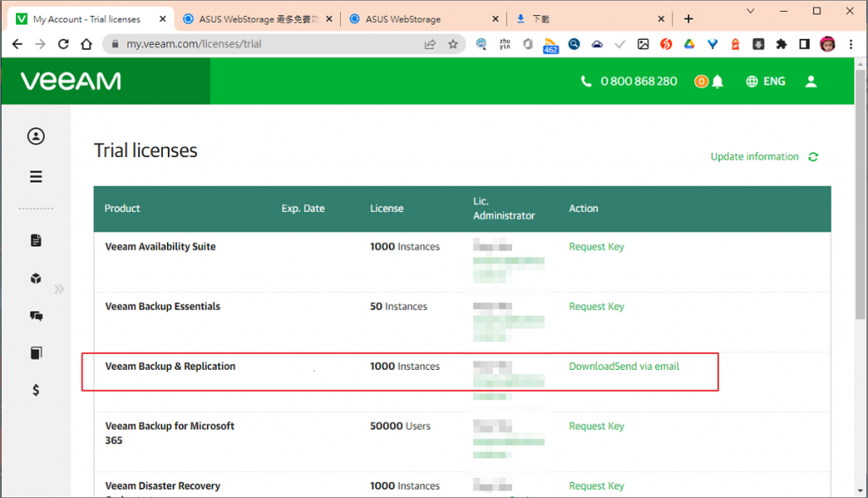This screenshot has height=498, width=868.
Task: Expand the sidebar with double chevron
Action: click(58, 288)
